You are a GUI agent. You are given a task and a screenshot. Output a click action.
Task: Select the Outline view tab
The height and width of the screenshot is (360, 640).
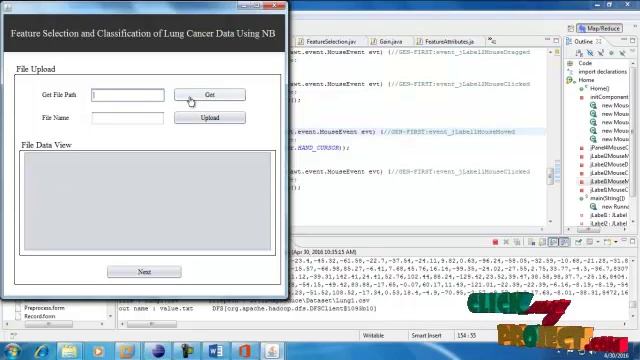pyautogui.click(x=583, y=42)
